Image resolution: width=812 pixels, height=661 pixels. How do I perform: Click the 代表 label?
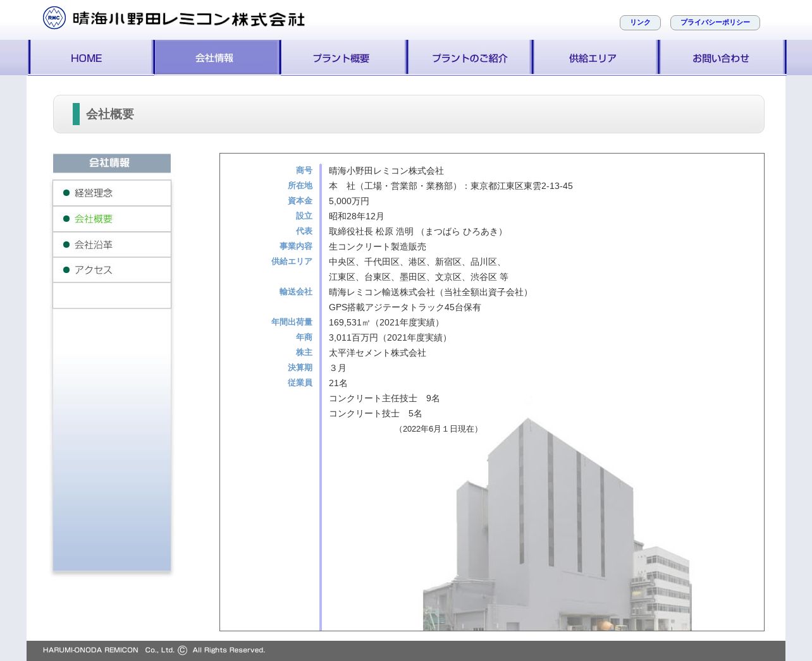point(304,231)
